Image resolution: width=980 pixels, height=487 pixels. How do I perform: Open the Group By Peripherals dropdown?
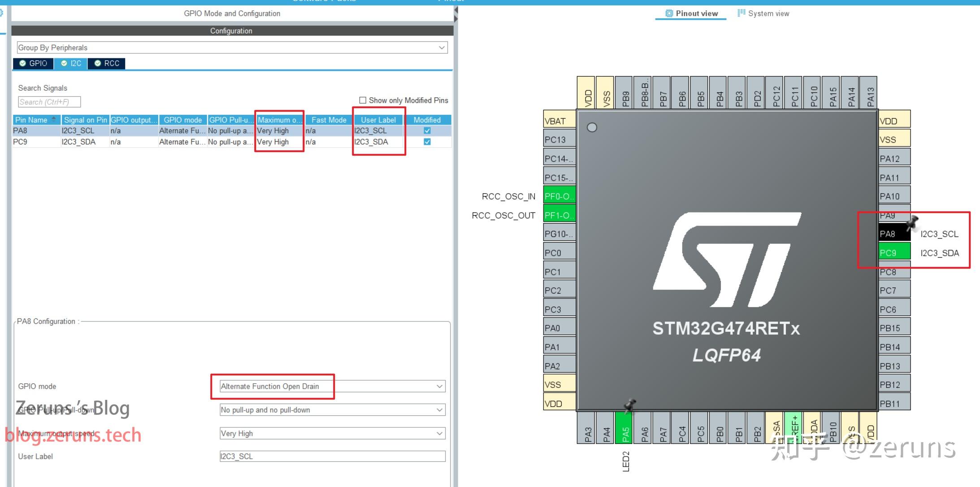tap(442, 47)
